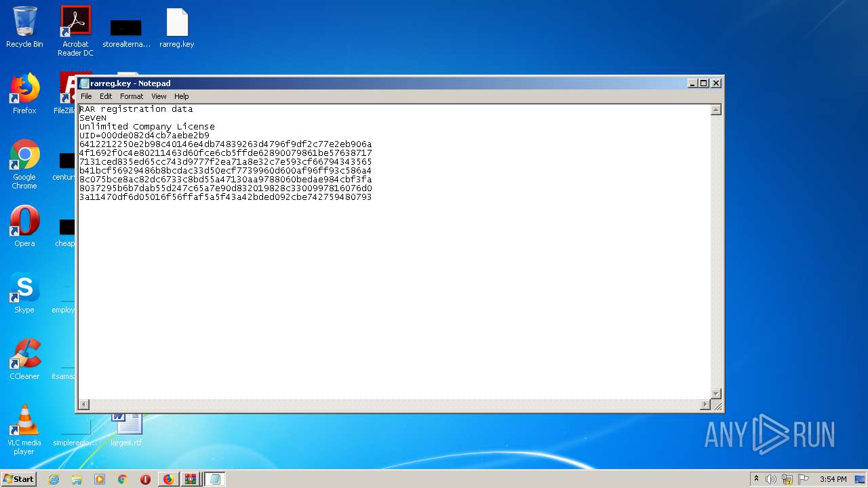This screenshot has width=868, height=488.
Task: Click the Notepad icon in title bar
Action: 85,83
